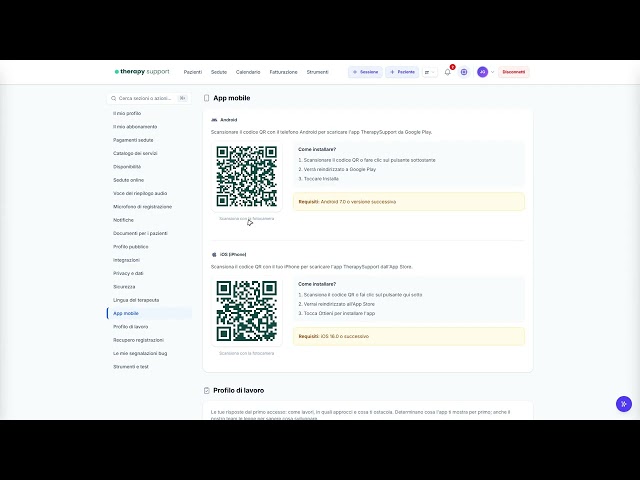
Task: Click Verrà reindirizzato a Google Play step
Action: 337,169
